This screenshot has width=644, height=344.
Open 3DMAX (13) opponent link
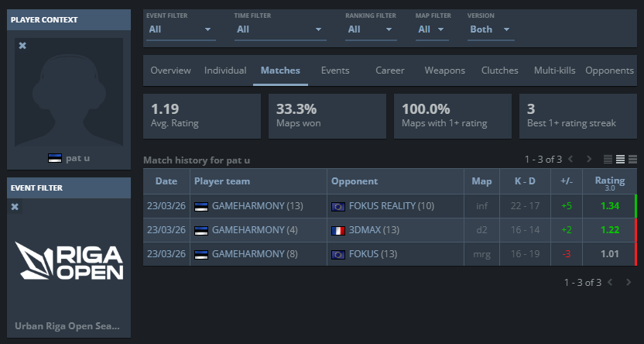pyautogui.click(x=374, y=230)
